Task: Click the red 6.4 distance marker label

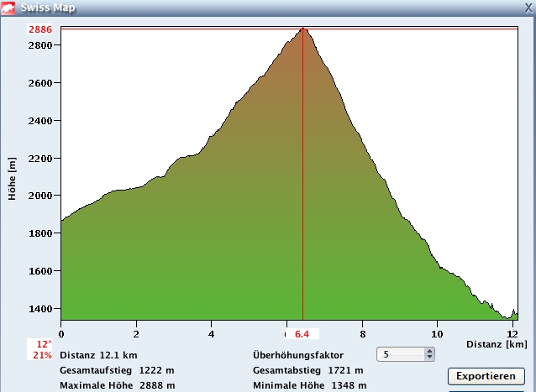Action: coord(303,334)
